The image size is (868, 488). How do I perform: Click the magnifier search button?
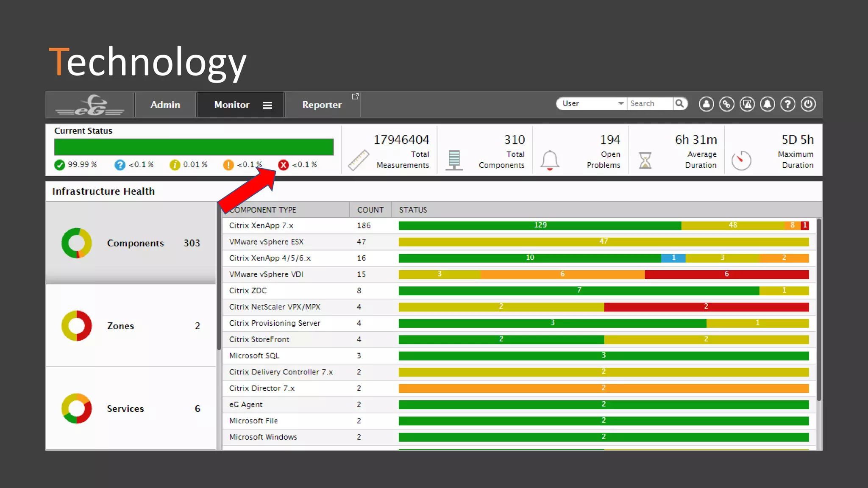click(x=680, y=104)
